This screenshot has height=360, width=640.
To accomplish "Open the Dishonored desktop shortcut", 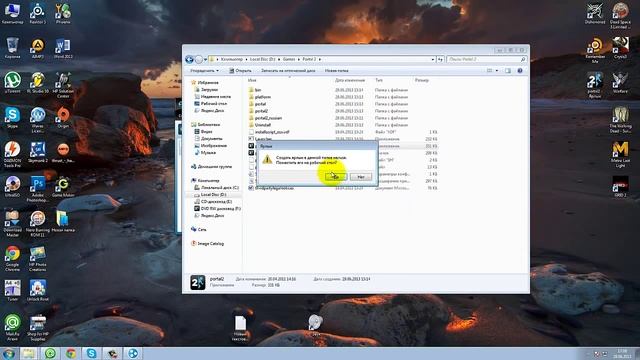I will coord(595,13).
